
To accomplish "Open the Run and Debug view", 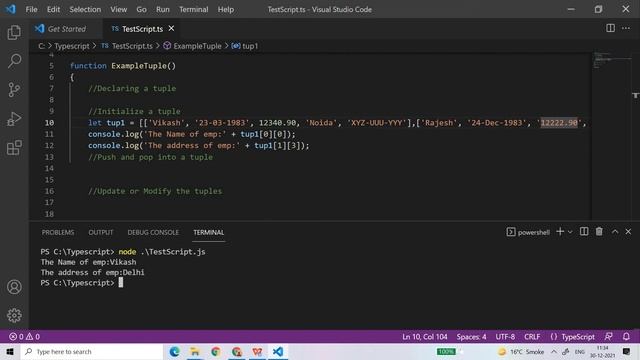I will click(14, 119).
